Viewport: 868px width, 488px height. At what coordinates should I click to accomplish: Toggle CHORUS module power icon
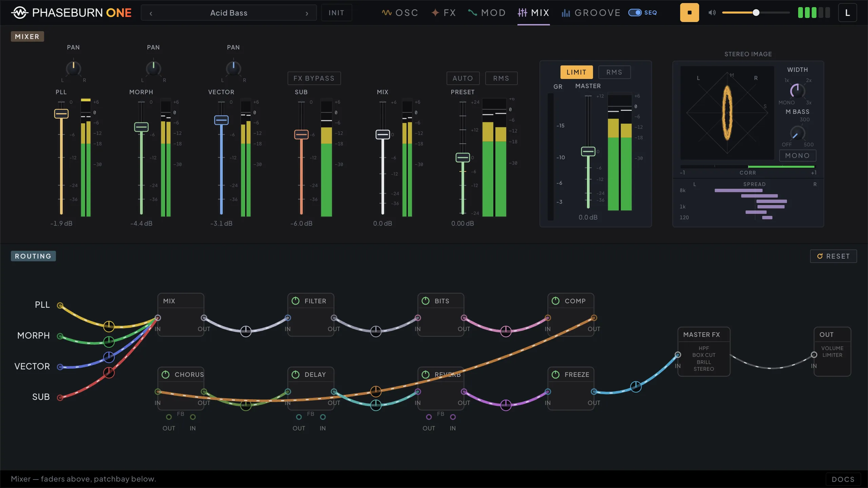click(x=165, y=374)
